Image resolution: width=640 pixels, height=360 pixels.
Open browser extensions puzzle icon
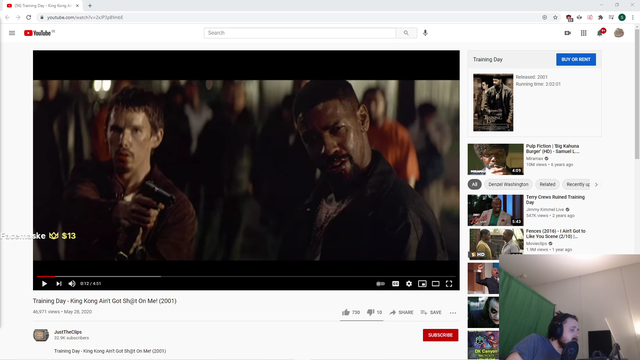click(x=600, y=18)
